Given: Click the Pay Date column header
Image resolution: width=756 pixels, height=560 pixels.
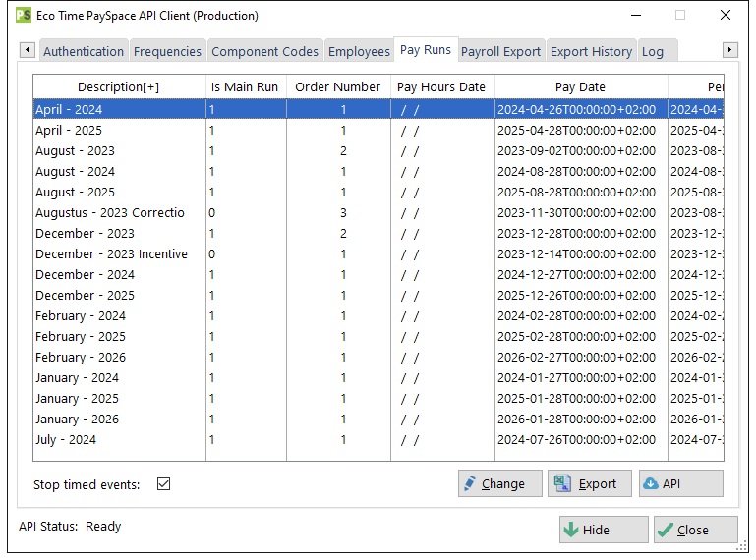Looking at the screenshot, I should coord(580,86).
